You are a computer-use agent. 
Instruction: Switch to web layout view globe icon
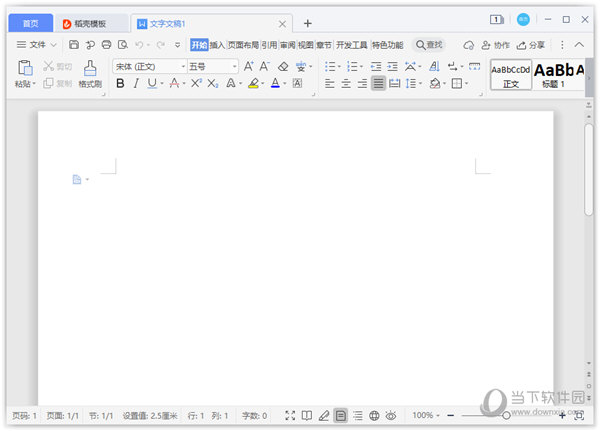click(x=374, y=415)
